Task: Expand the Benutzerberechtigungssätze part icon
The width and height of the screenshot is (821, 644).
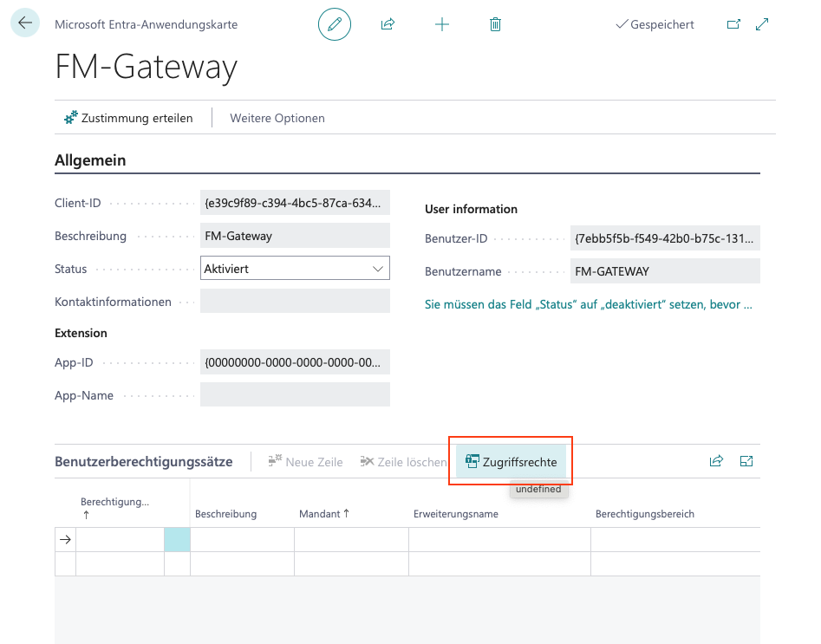Action: tap(746, 461)
